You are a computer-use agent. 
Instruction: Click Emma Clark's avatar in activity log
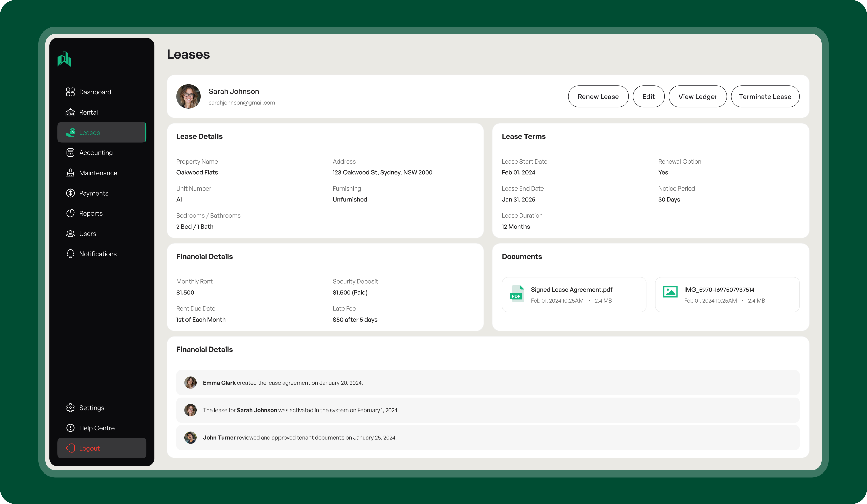coord(190,383)
